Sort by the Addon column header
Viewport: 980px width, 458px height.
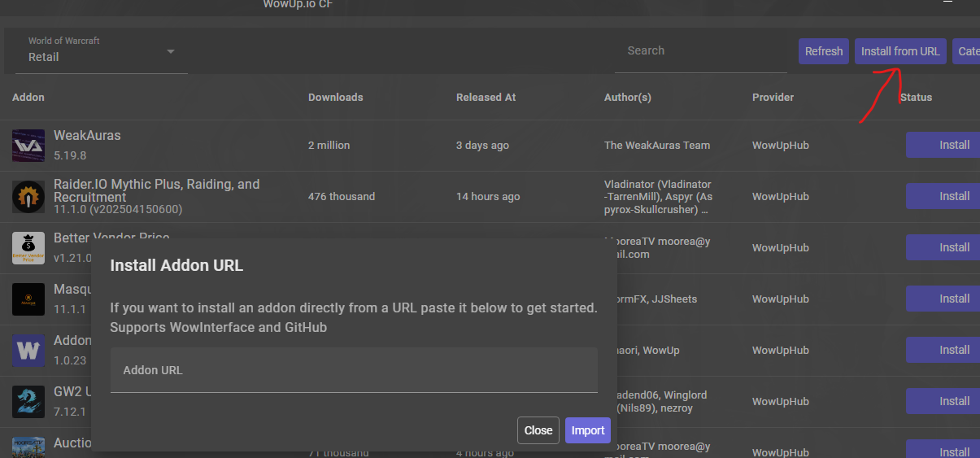[x=28, y=97]
